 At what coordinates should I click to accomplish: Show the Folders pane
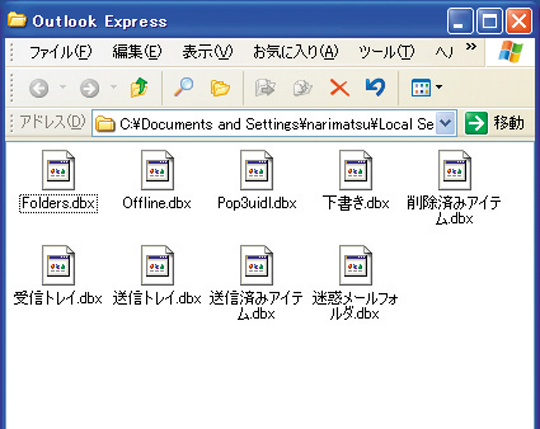click(220, 88)
